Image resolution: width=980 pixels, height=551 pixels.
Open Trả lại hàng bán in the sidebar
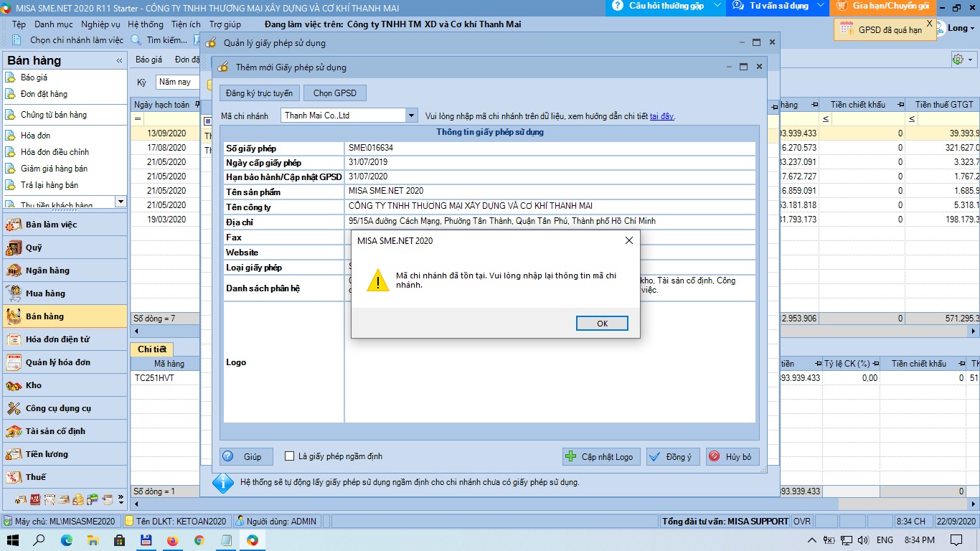50,185
